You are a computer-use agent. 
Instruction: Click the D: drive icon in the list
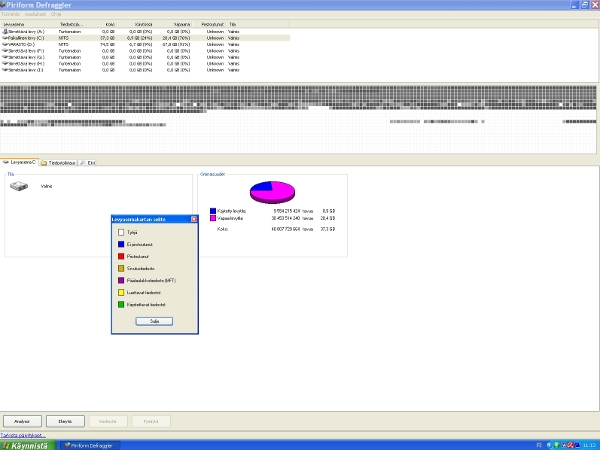click(5, 44)
